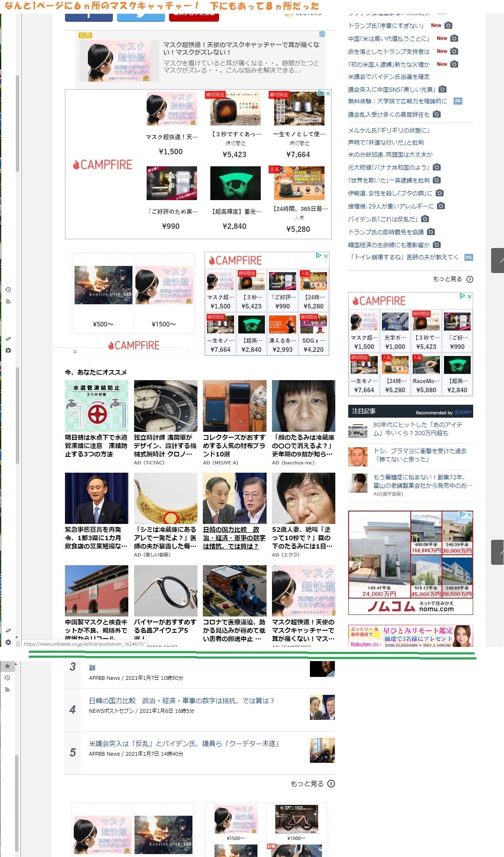Expand もっと見る under the right-column headlines list
This screenshot has height=857, width=504.
452,279
